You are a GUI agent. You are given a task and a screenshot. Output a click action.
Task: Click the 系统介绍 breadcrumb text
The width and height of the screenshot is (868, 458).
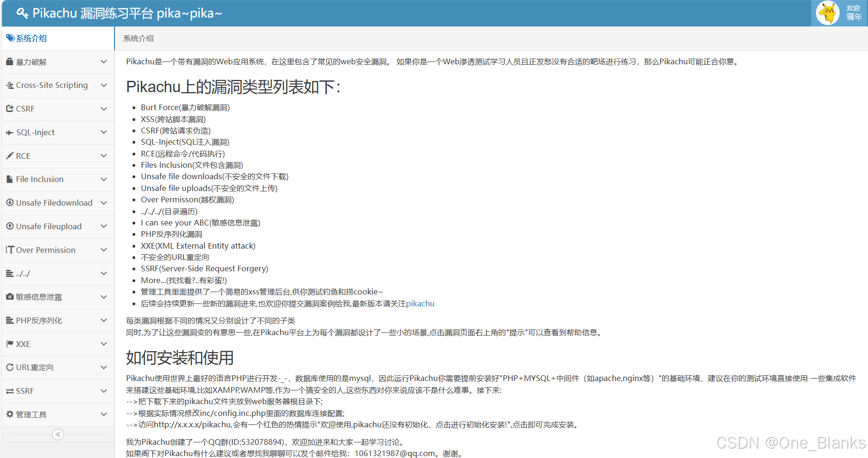point(139,38)
